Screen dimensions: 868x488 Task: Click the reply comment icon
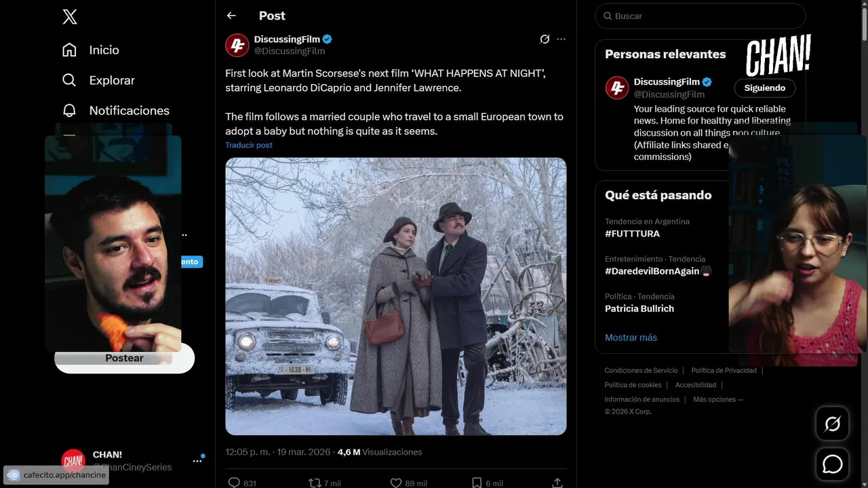click(234, 483)
